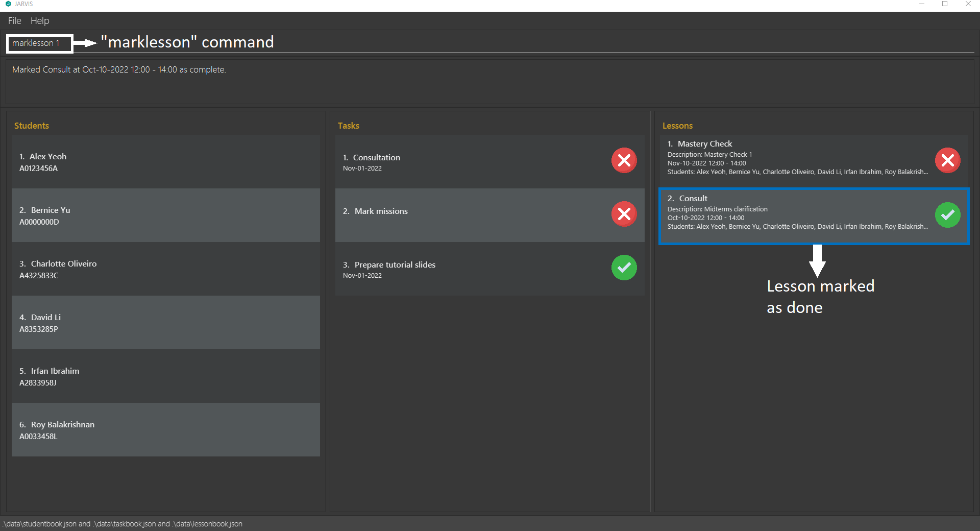Click matric number A0000000D
Image resolution: width=980 pixels, height=531 pixels.
(x=39, y=222)
